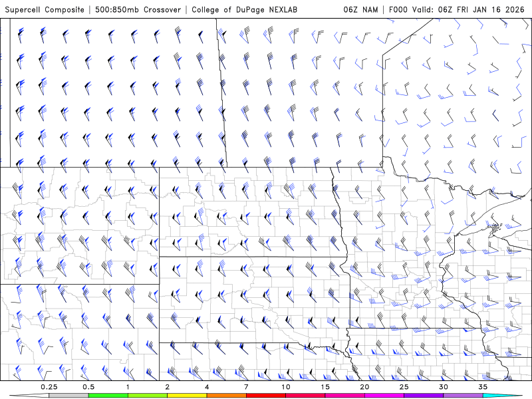This screenshot has height=399, width=532.
Task: Select the lavender segment between 30 and 35
Action: (463, 396)
